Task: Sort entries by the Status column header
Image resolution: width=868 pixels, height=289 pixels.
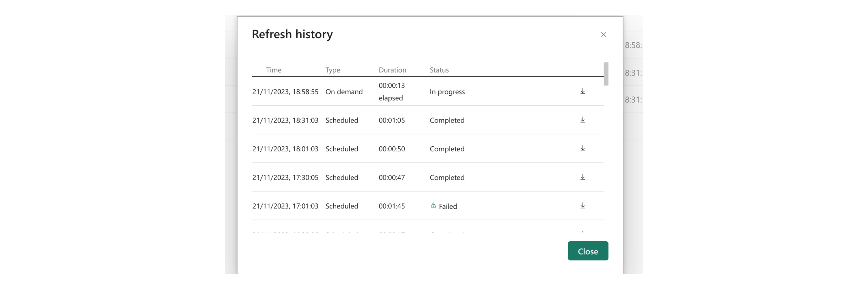Action: pos(439,70)
